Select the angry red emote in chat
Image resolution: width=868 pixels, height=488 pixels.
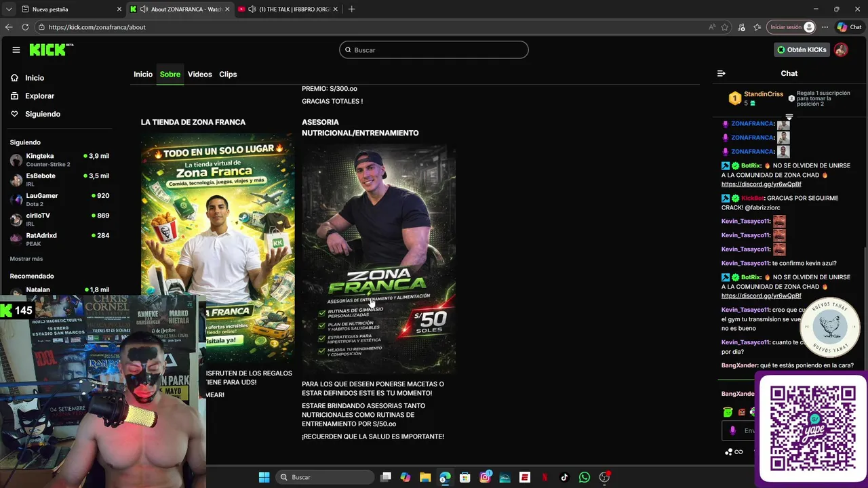tap(742, 411)
